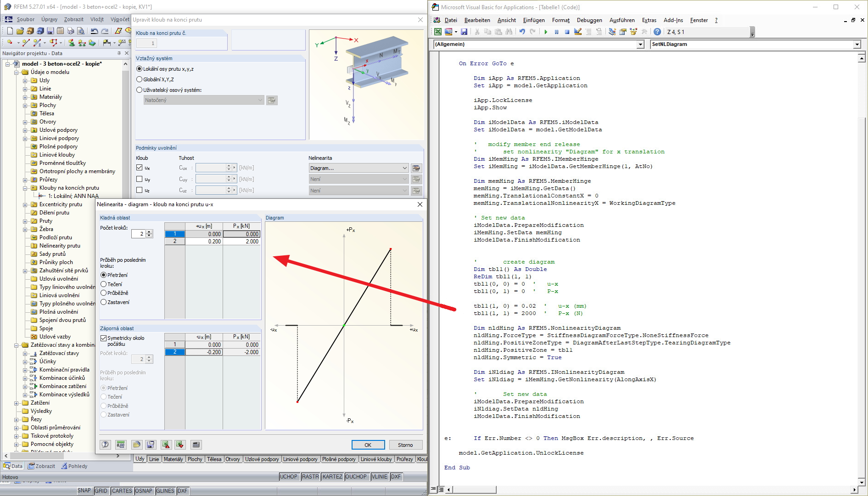The height and width of the screenshot is (496, 868).
Task: Confirm diagram dialog with OK
Action: click(368, 445)
